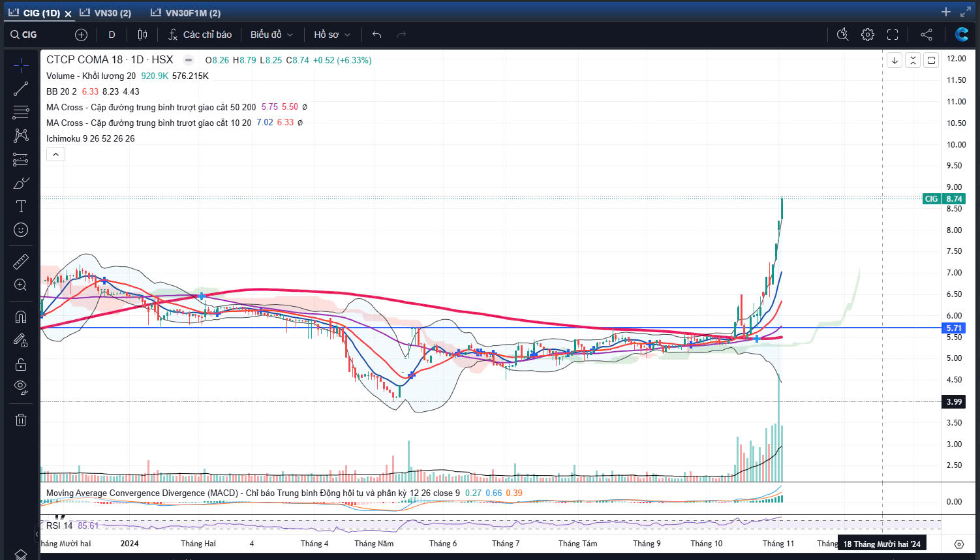Screen dimensions: 980x560
Task: Open quick search icon
Action: (x=842, y=35)
